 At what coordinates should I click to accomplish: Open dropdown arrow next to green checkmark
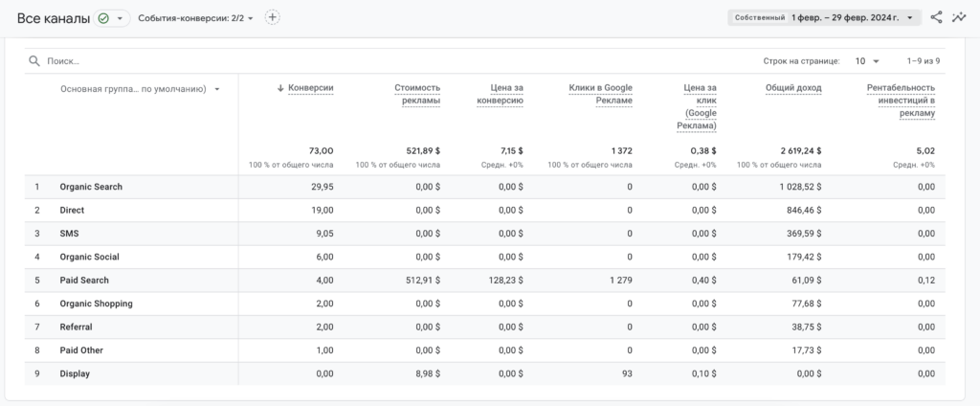click(120, 18)
